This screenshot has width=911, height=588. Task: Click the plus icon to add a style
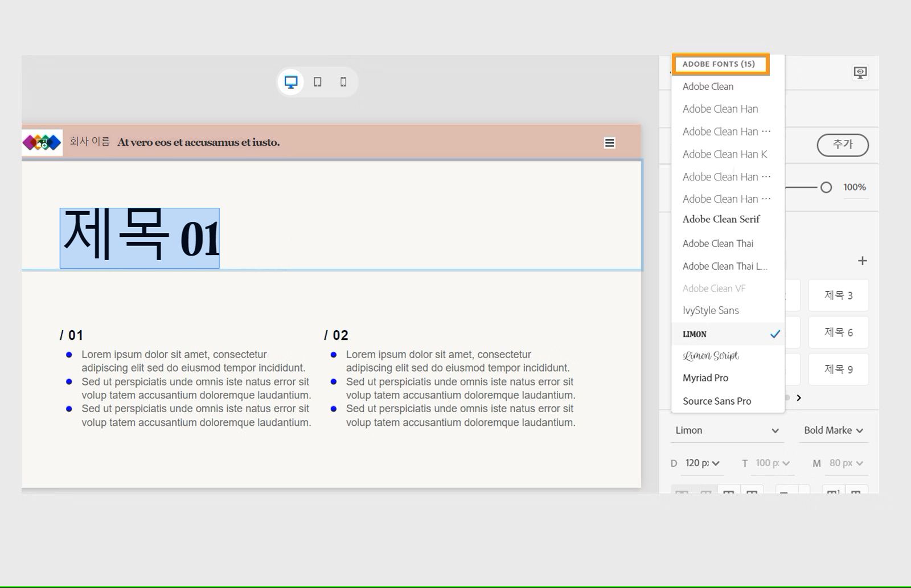[863, 260]
